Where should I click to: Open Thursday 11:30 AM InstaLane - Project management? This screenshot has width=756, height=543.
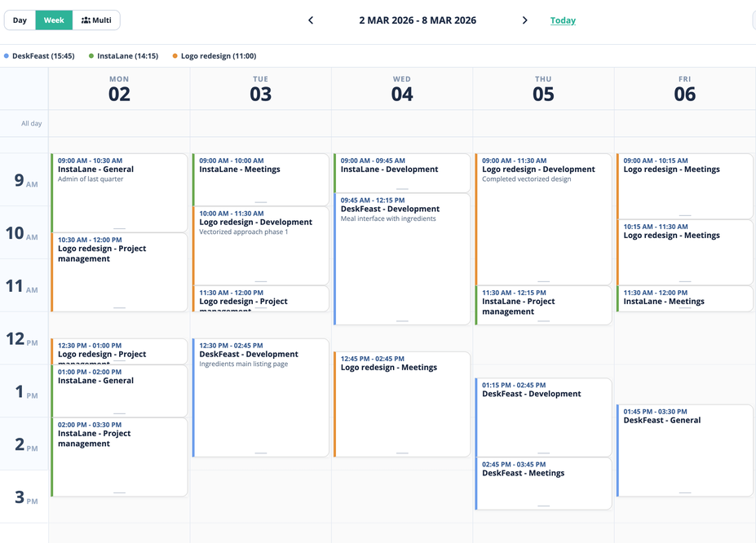(543, 305)
